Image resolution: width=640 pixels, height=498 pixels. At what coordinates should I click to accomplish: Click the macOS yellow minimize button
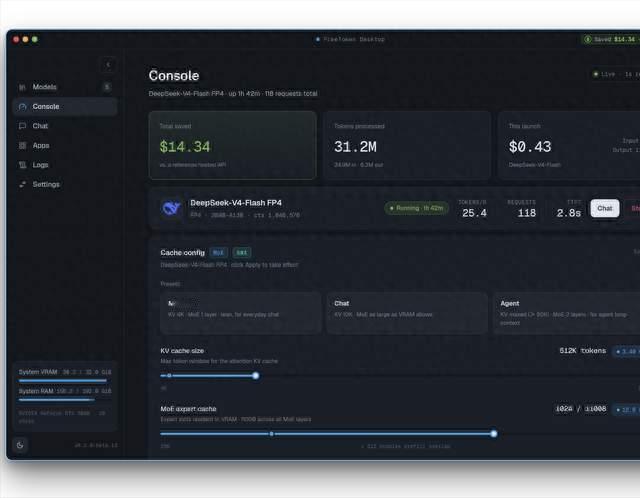pyautogui.click(x=25, y=39)
